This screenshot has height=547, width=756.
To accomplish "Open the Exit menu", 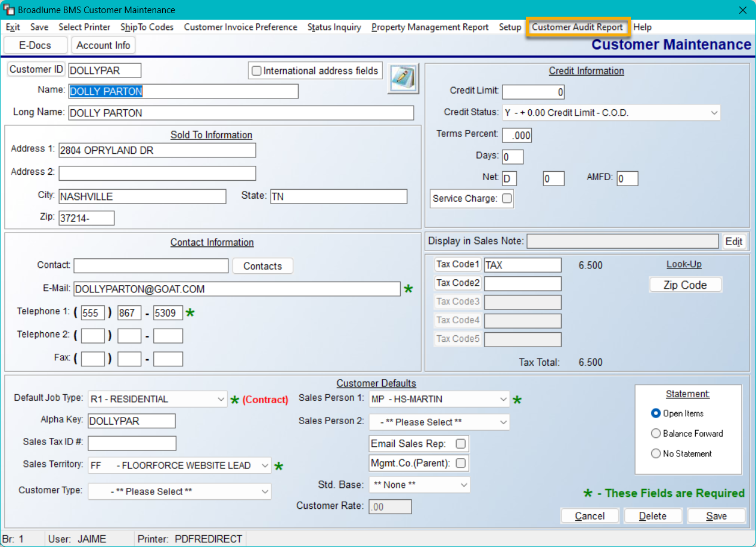I will pyautogui.click(x=13, y=27).
